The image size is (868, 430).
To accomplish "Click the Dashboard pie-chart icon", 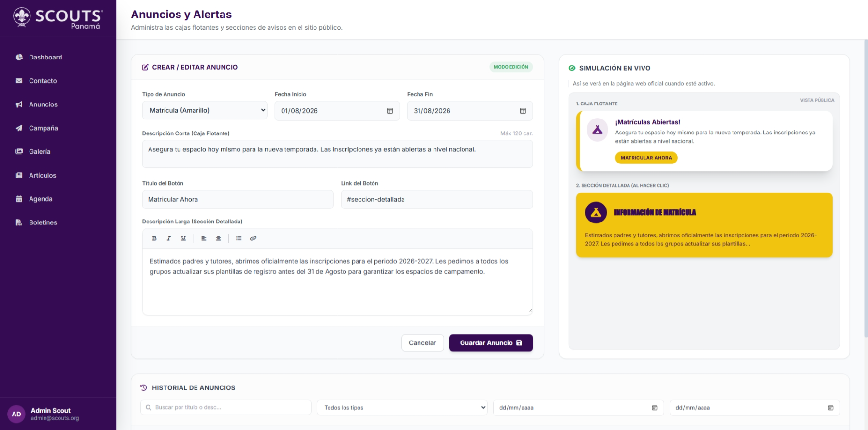I will [19, 57].
